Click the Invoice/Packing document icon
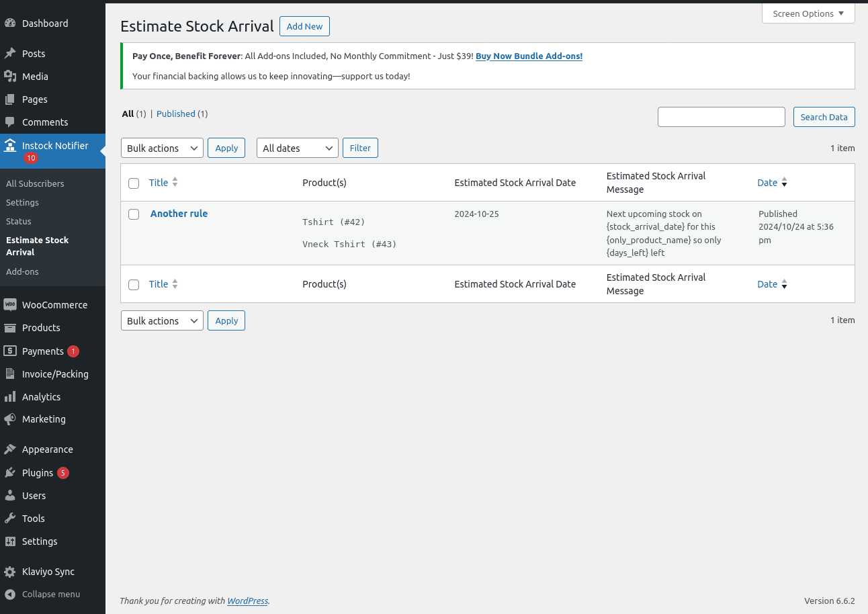The width and height of the screenshot is (868, 614). point(10,374)
